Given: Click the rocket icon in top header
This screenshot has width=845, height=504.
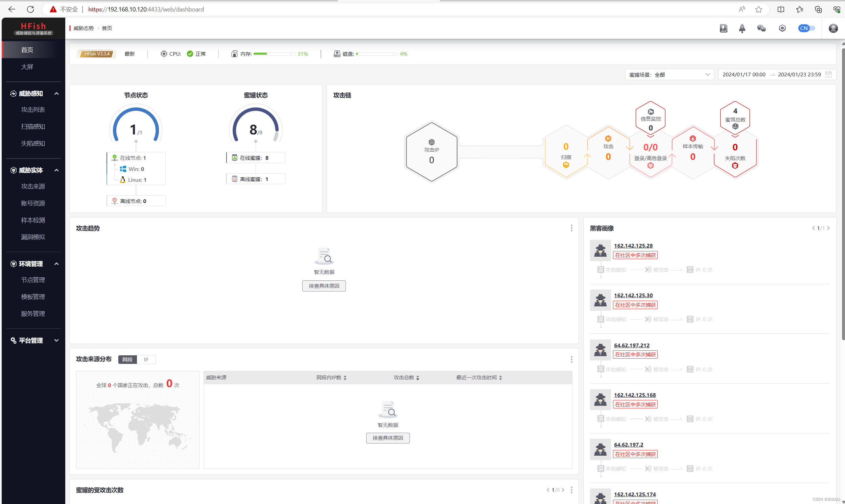Looking at the screenshot, I should (x=742, y=28).
